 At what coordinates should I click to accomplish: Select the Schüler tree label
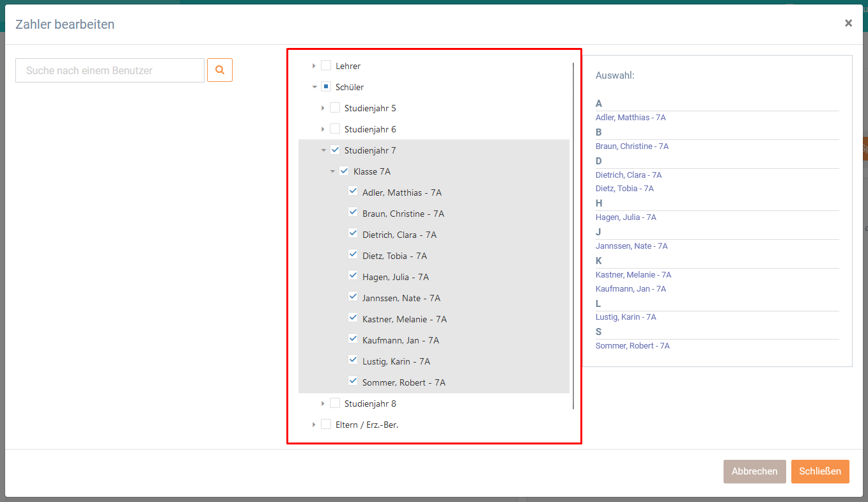click(x=350, y=87)
